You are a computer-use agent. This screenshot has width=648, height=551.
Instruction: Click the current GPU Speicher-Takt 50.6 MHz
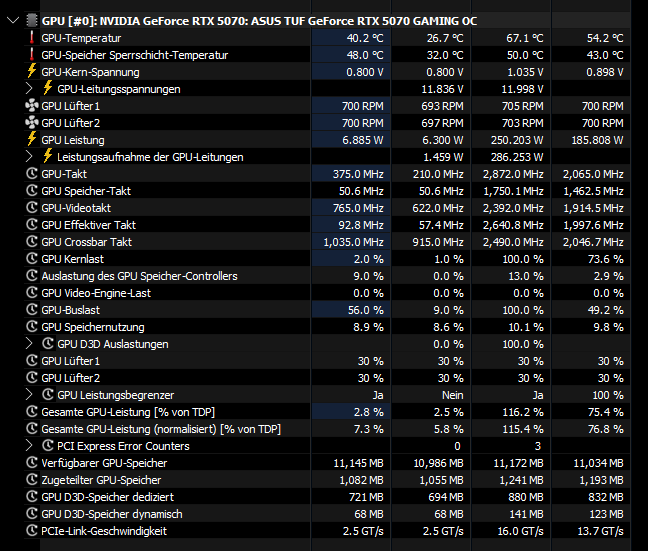[361, 191]
